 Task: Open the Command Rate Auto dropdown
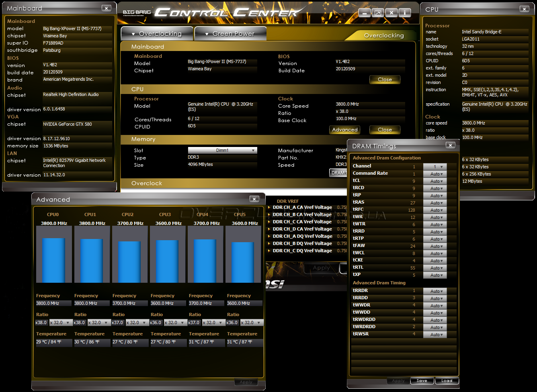pyautogui.click(x=435, y=174)
